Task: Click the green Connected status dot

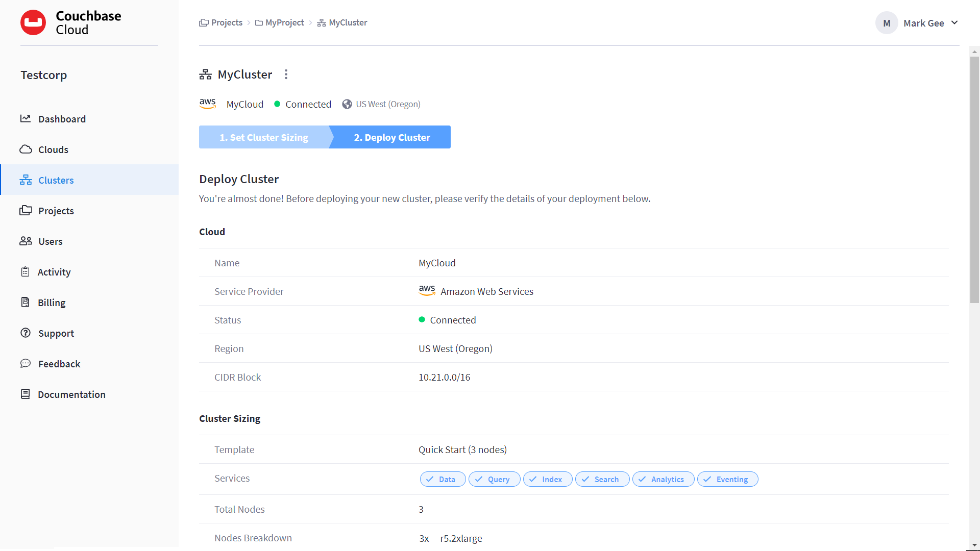Action: (277, 104)
